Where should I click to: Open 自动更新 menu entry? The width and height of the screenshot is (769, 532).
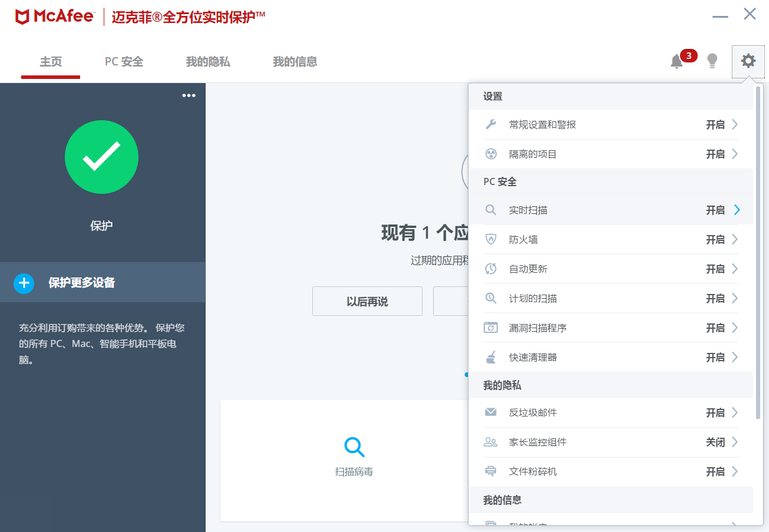point(611,269)
